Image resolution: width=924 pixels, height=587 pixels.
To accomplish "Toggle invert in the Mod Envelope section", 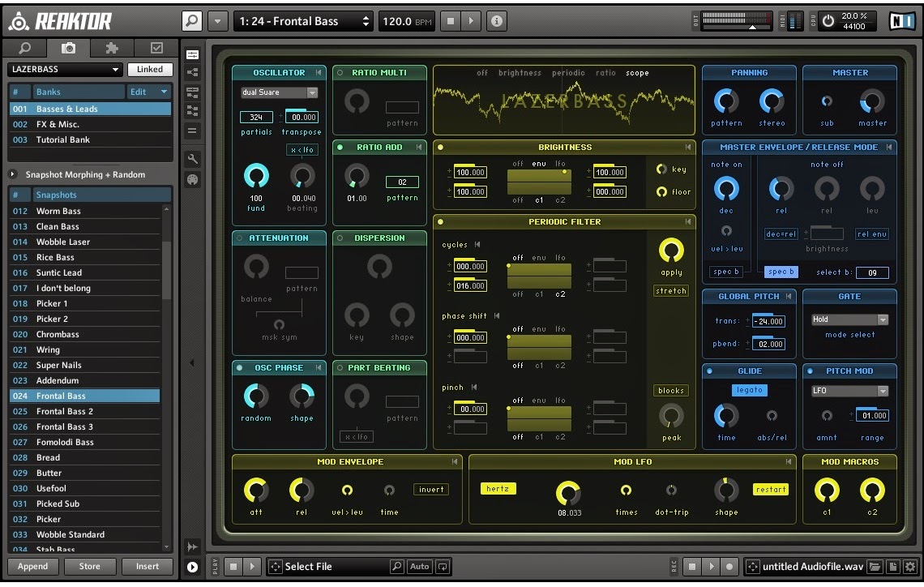I will pyautogui.click(x=431, y=489).
